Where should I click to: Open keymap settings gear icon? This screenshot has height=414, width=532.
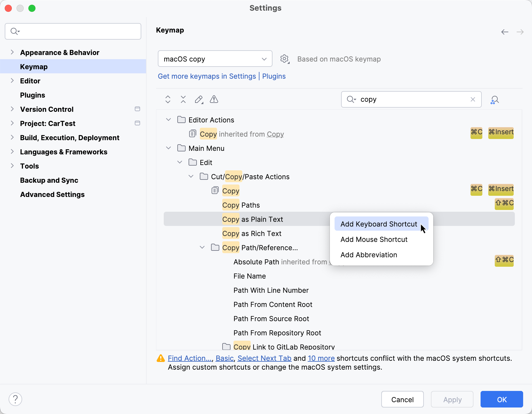click(284, 59)
